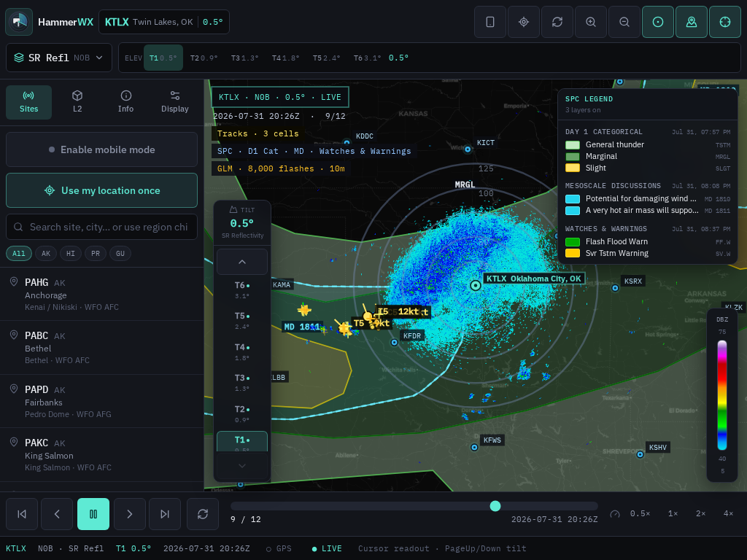
Task: Set playback speed to 2×
Action: pos(701,513)
